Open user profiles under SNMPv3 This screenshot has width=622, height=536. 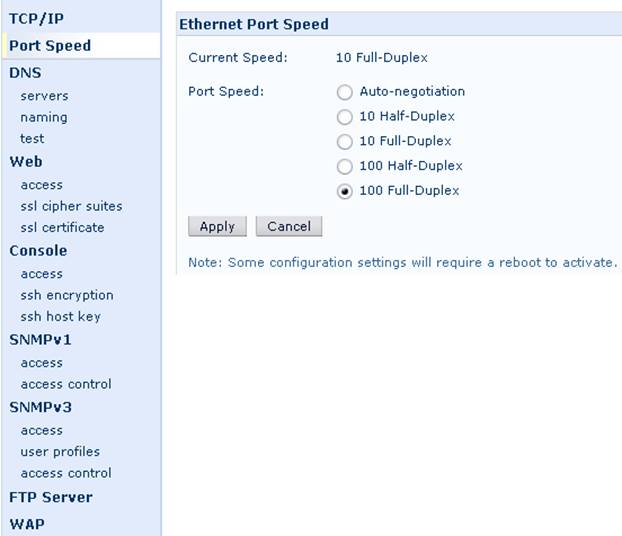60,451
